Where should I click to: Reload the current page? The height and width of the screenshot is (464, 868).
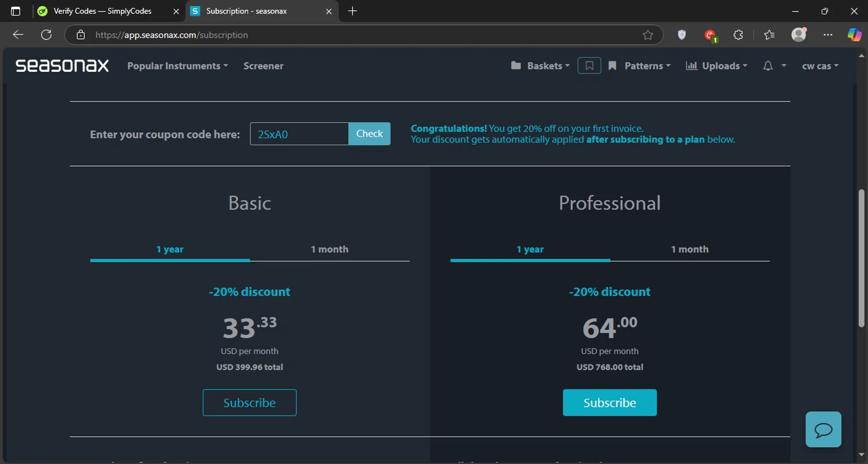46,35
